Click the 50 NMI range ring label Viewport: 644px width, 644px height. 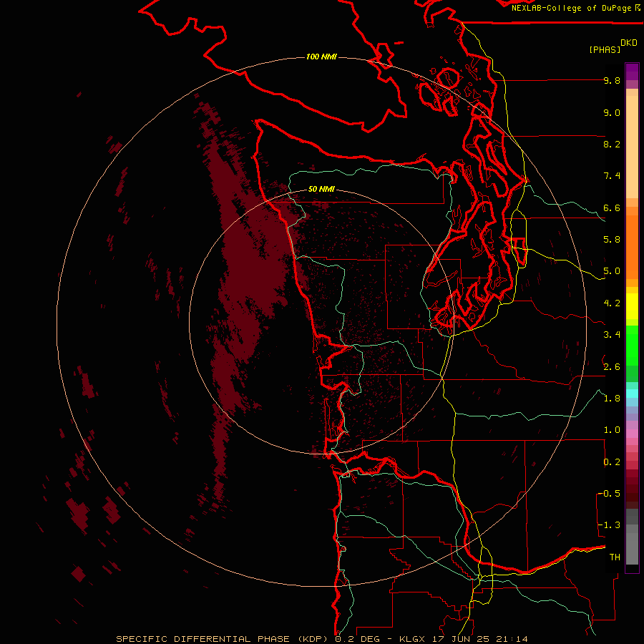pos(321,189)
